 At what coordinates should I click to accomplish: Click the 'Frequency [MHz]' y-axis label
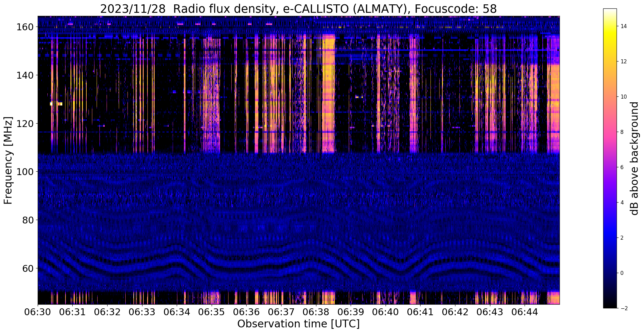pyautogui.click(x=8, y=160)
